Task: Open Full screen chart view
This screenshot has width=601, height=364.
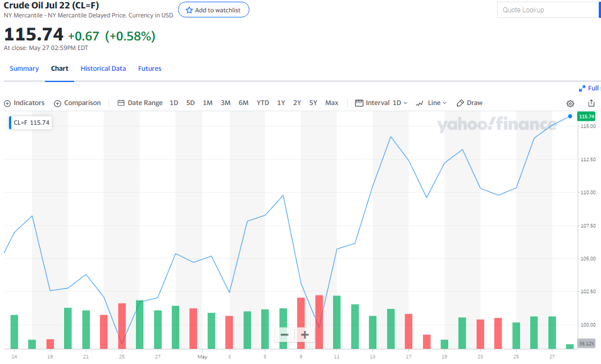Action: click(x=590, y=88)
